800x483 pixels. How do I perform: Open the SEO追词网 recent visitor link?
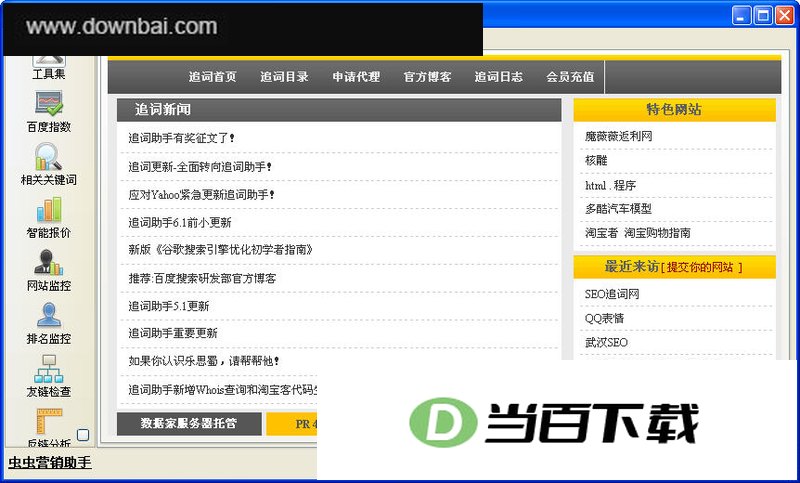(612, 294)
